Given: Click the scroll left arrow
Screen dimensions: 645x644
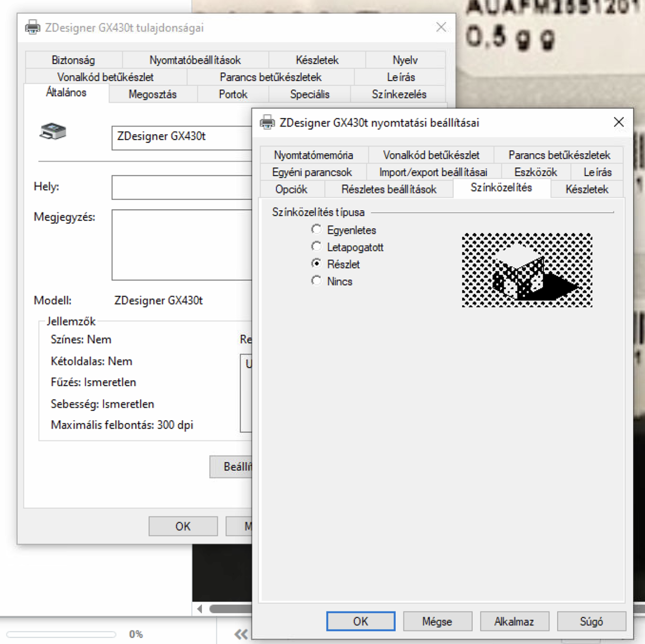Looking at the screenshot, I should coord(200,609).
